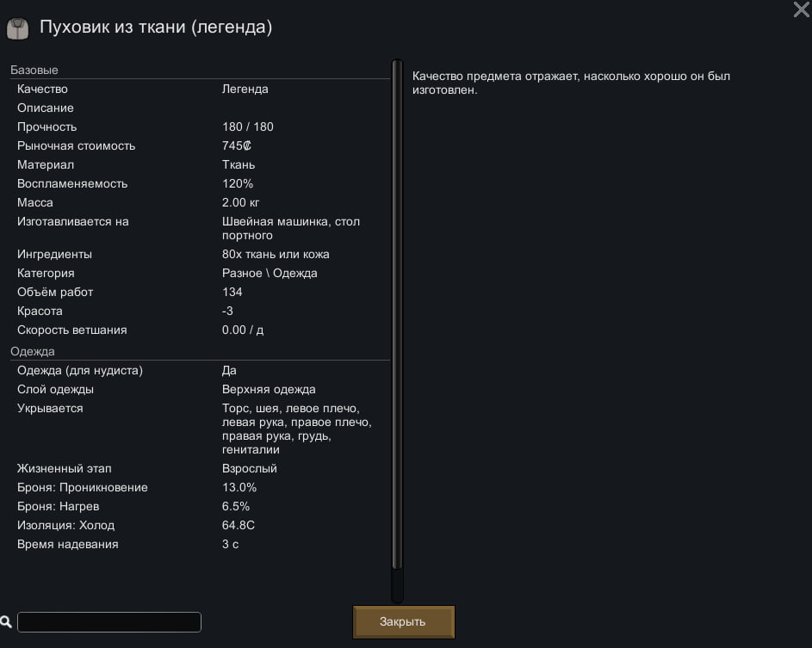Image resolution: width=812 pixels, height=648 pixels.
Task: Click the vertical stats scrollbar
Action: click(x=397, y=331)
